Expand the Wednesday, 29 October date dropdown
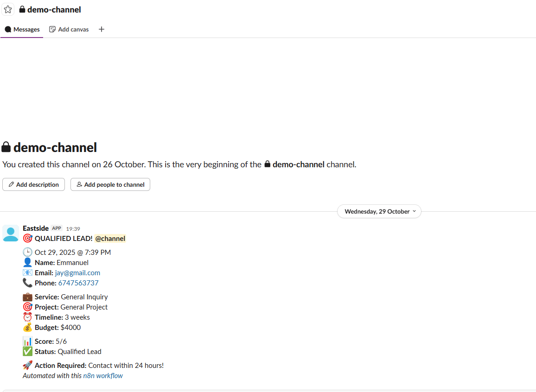This screenshot has height=392, width=536. tap(379, 211)
